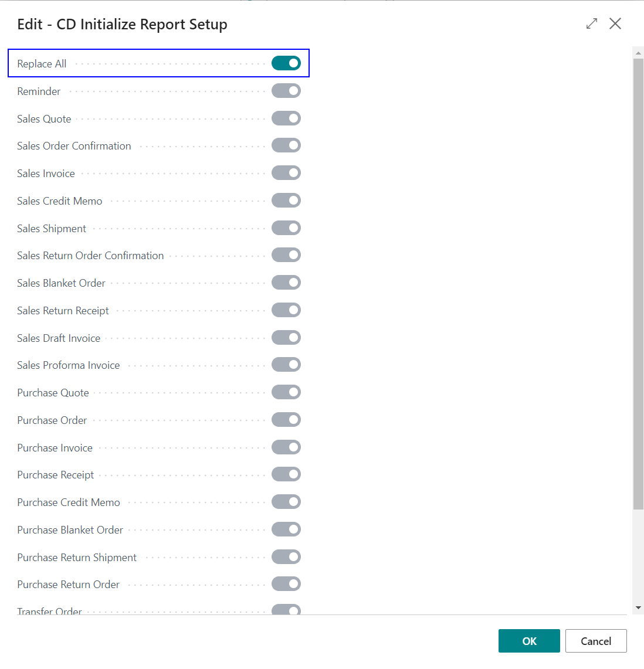
Task: Toggle the Sales Order Confirmation switch
Action: (286, 145)
